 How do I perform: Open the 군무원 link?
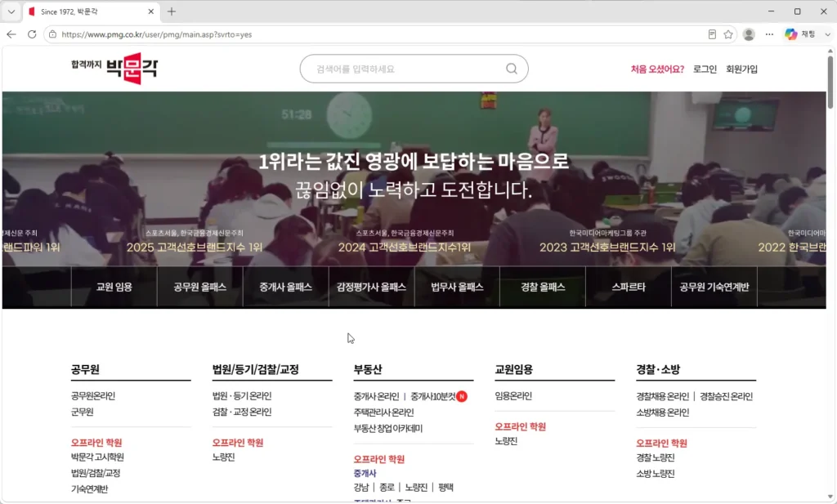83,413
